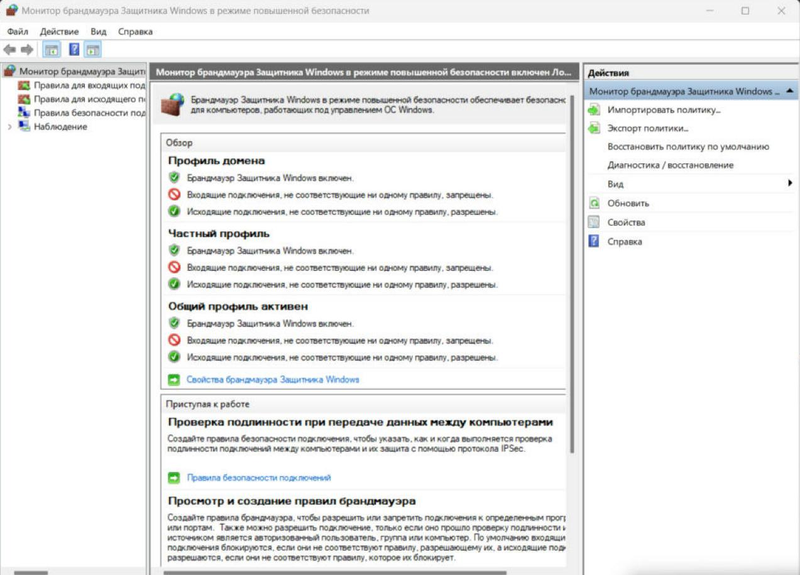800x575 pixels.
Task: Open Help via blue question-mark toolbar icon
Action: coord(74,49)
